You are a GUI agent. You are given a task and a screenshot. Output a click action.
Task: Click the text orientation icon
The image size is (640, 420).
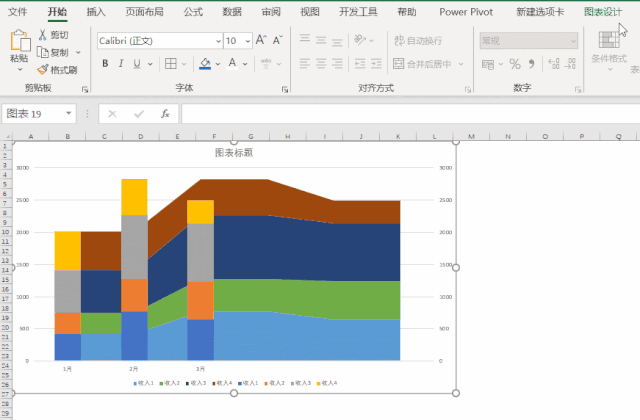point(360,40)
